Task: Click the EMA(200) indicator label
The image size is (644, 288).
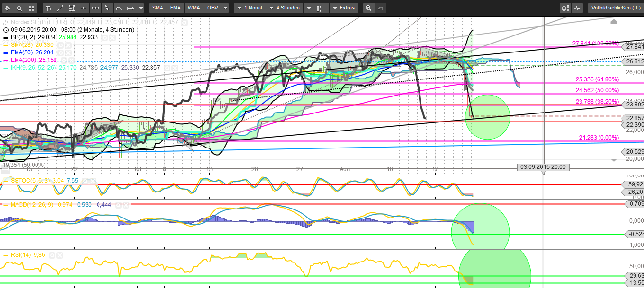Action: [25, 61]
